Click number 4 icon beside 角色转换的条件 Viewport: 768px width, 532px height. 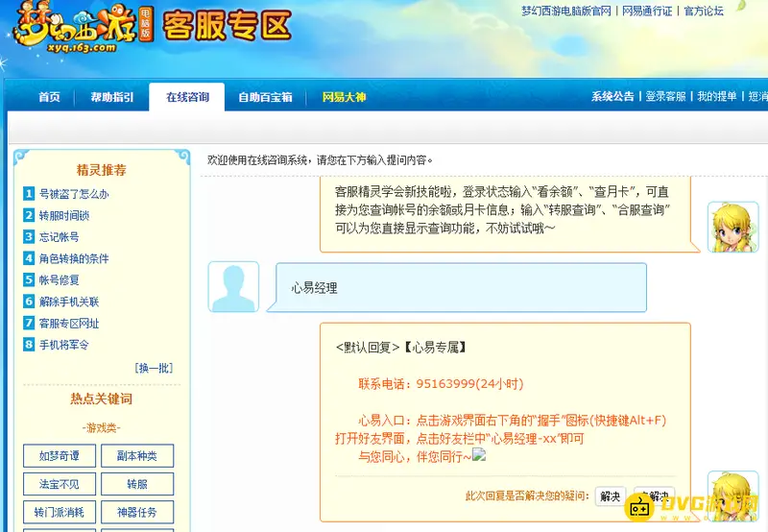click(29, 258)
